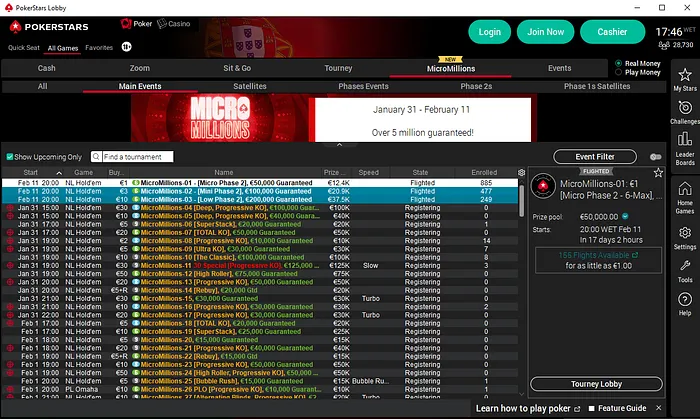Open 156 Flights Available link

click(x=598, y=255)
